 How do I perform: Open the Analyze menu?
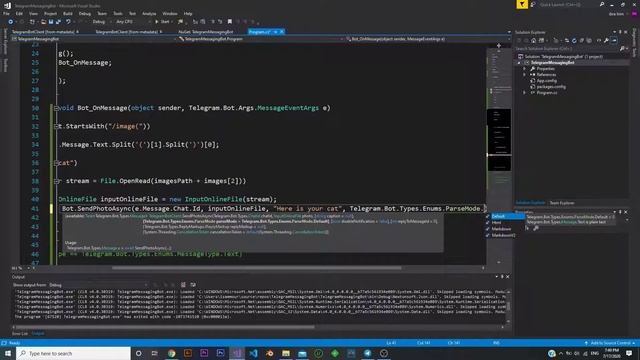tap(149, 13)
